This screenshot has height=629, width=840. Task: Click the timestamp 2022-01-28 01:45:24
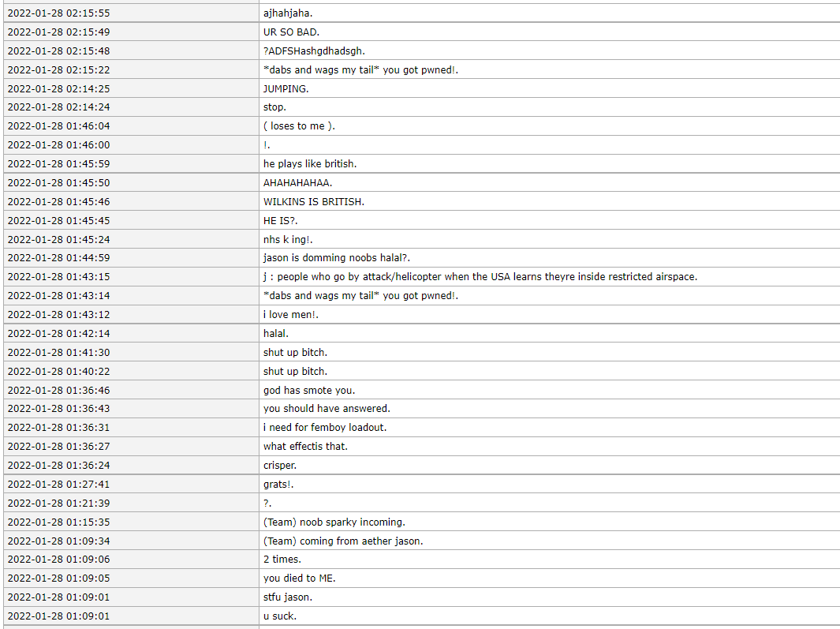pos(58,239)
